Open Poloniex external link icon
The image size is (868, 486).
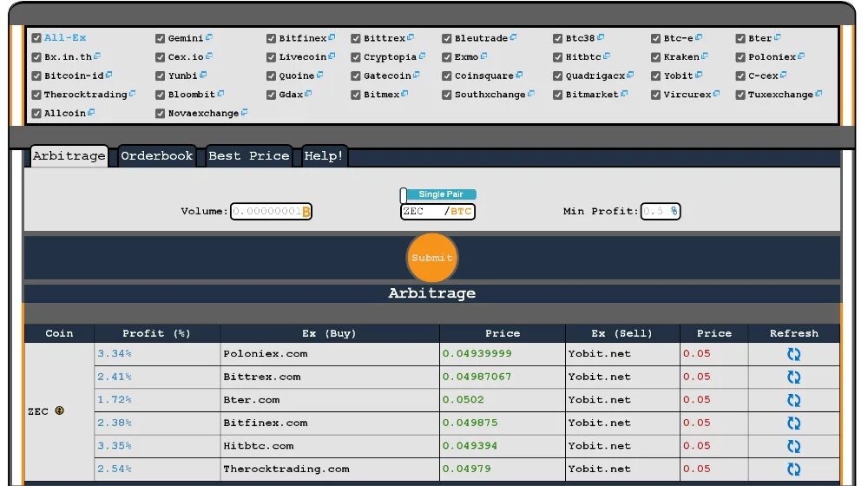(801, 56)
